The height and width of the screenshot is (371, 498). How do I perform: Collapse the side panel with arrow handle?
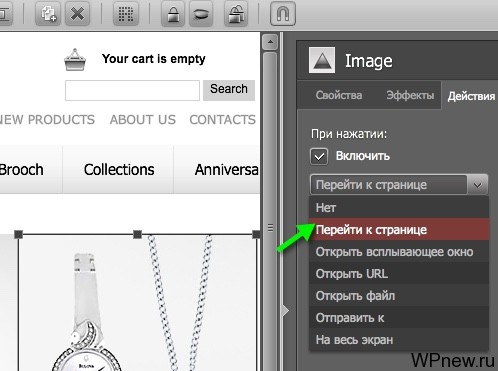coord(285,311)
